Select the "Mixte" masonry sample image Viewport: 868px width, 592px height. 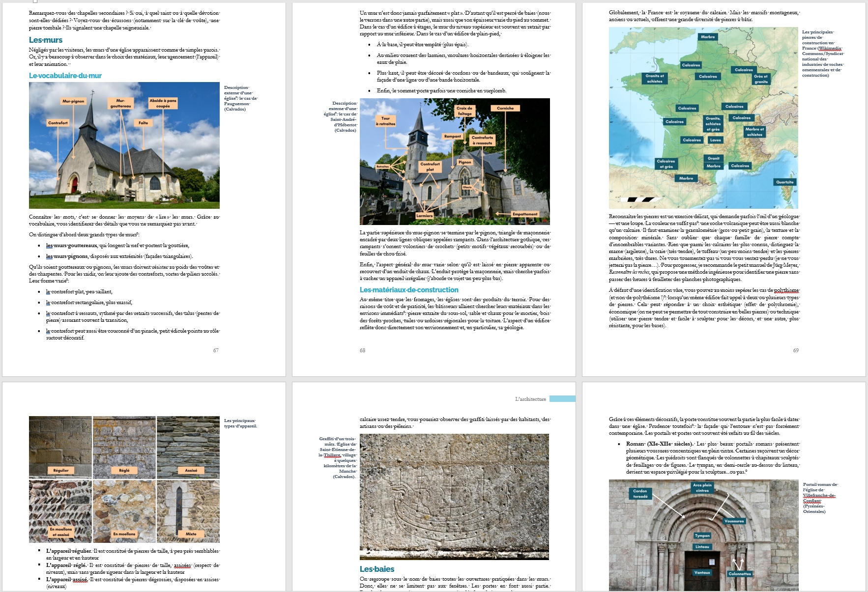coord(188,511)
